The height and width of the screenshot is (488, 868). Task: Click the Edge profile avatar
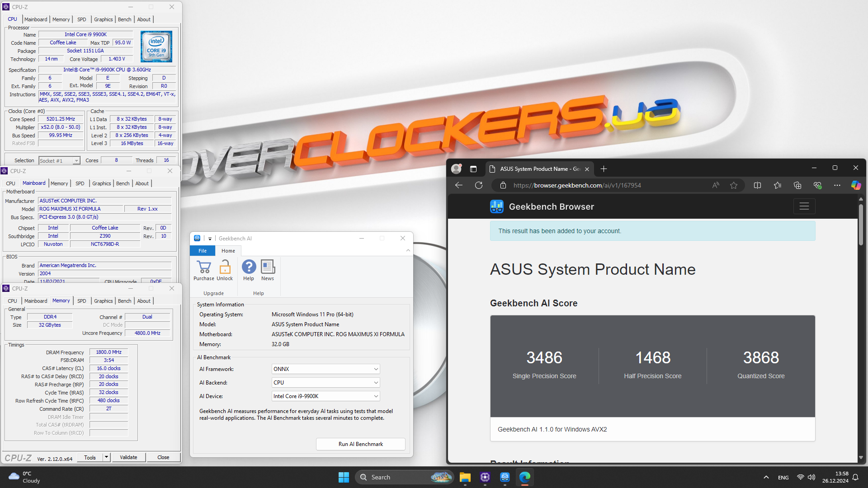point(456,169)
